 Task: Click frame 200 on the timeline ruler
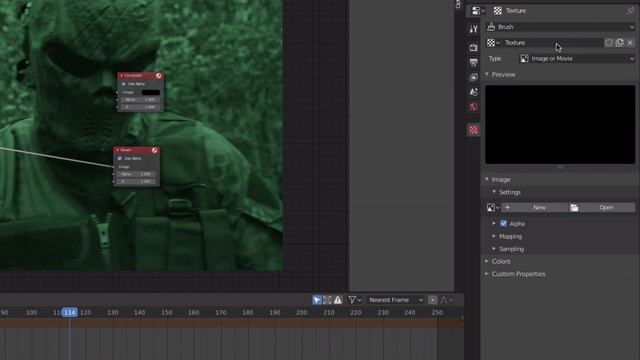(302, 313)
